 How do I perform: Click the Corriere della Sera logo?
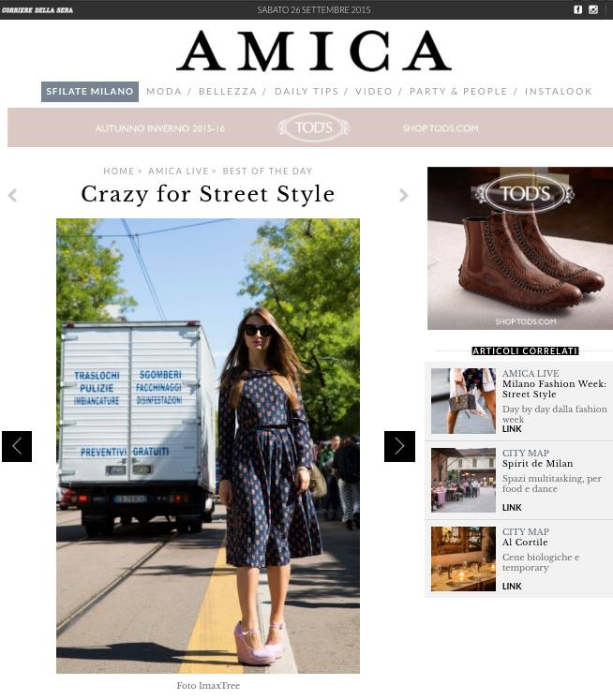(x=37, y=9)
